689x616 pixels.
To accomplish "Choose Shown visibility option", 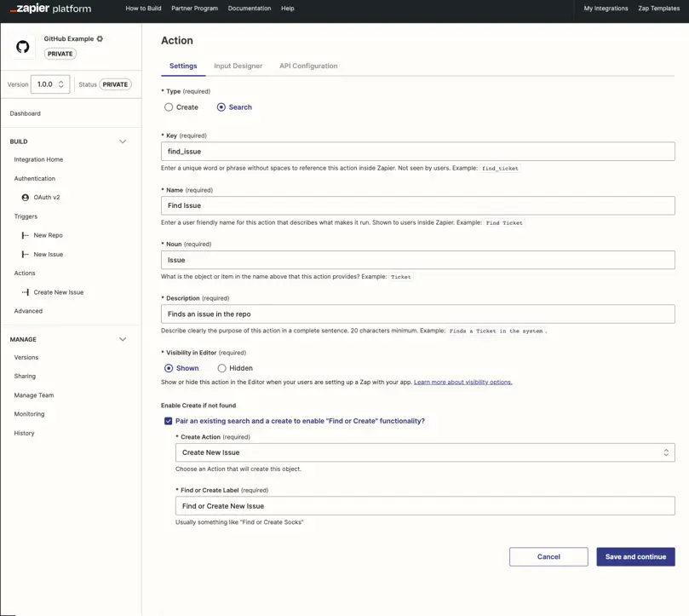I will pyautogui.click(x=169, y=368).
